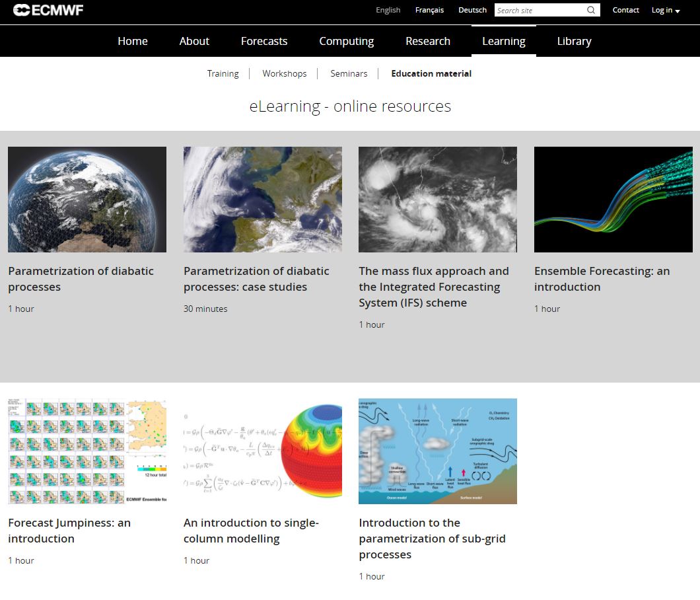700x600 pixels.
Task: Open the Research menu
Action: tap(428, 41)
